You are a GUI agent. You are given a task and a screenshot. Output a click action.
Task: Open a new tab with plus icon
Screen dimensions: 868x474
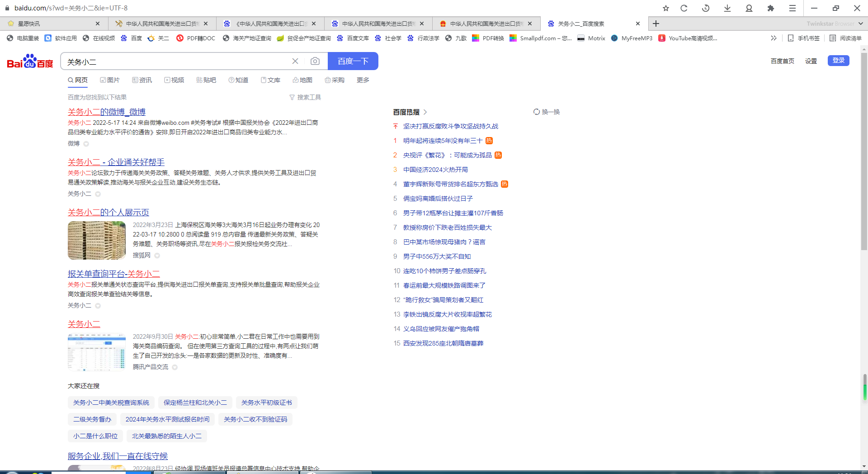point(656,24)
